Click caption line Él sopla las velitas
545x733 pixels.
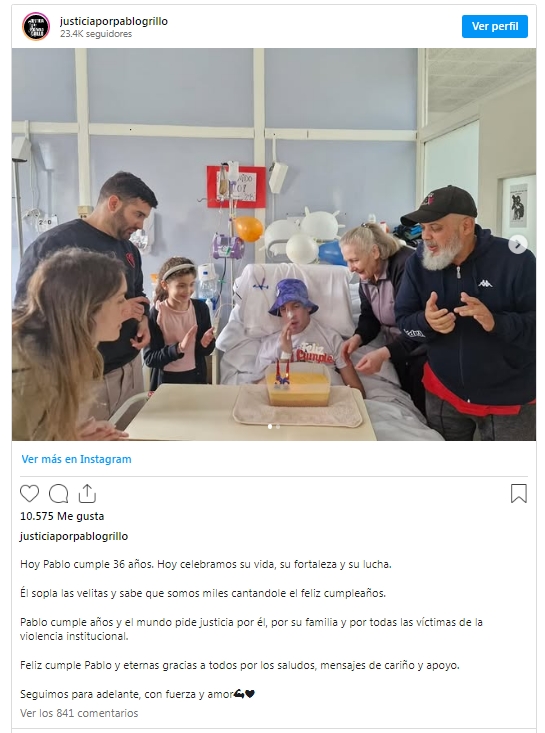(x=203, y=593)
